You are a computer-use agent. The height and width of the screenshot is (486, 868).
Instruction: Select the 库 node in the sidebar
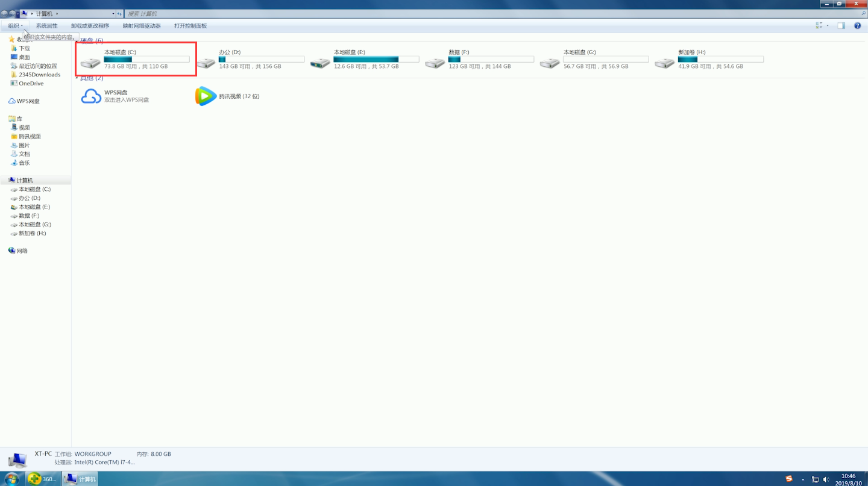coord(16,119)
